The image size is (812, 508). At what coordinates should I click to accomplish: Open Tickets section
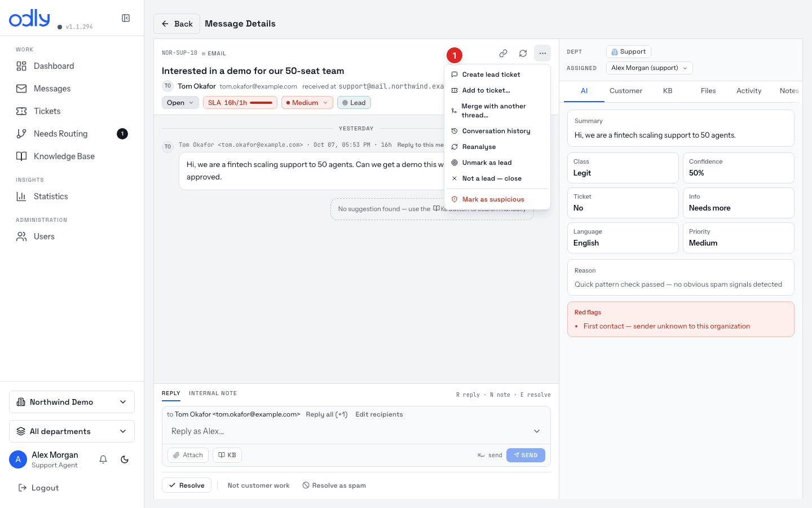click(x=72, y=111)
